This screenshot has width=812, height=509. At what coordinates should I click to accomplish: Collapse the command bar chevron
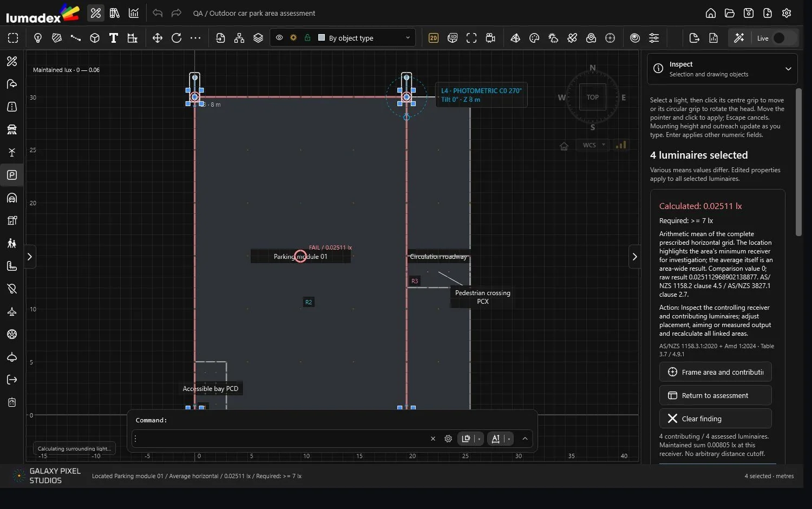tap(525, 439)
